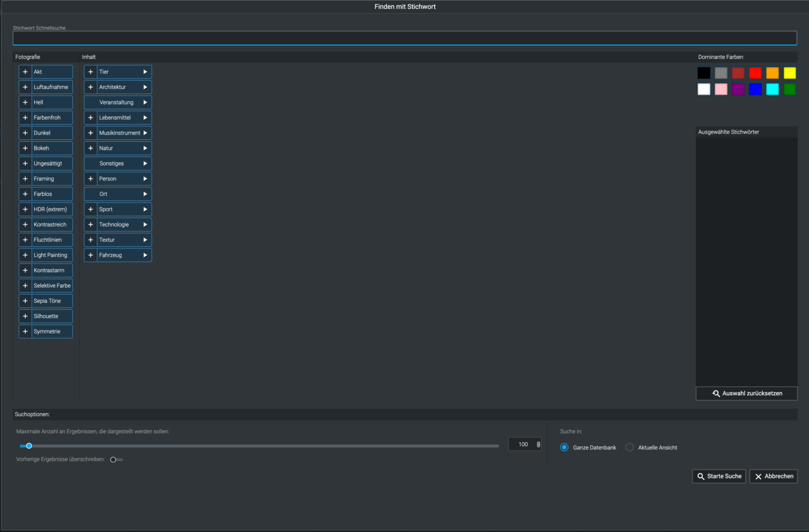The height and width of the screenshot is (532, 809).
Task: Click the plus icon for Sepia Töne
Action: coord(25,301)
